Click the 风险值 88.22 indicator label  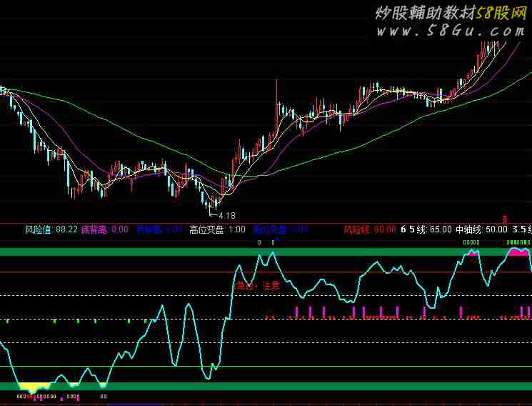(x=51, y=229)
